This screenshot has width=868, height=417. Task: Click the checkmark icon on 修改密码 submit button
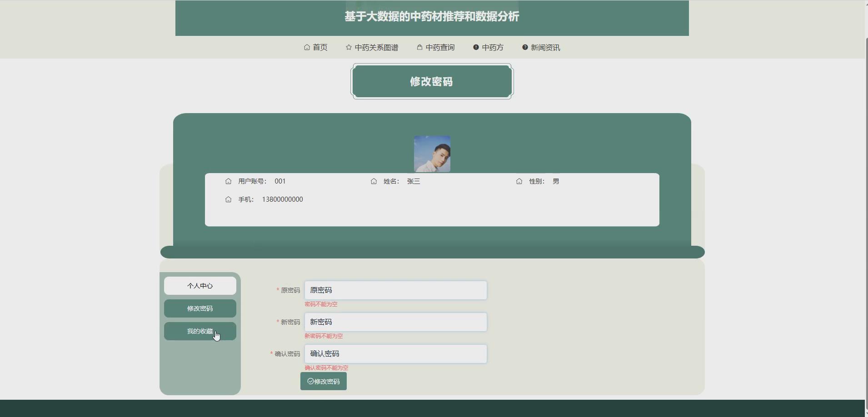[x=310, y=382]
